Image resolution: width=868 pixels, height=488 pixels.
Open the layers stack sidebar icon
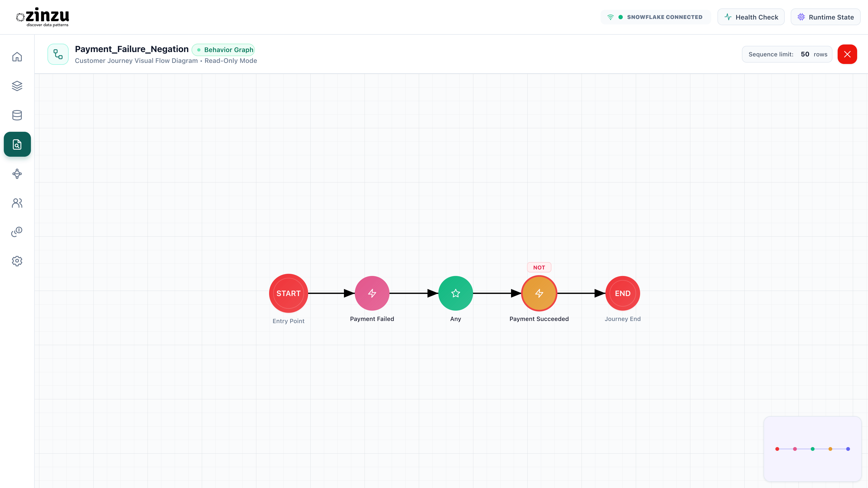click(x=17, y=86)
